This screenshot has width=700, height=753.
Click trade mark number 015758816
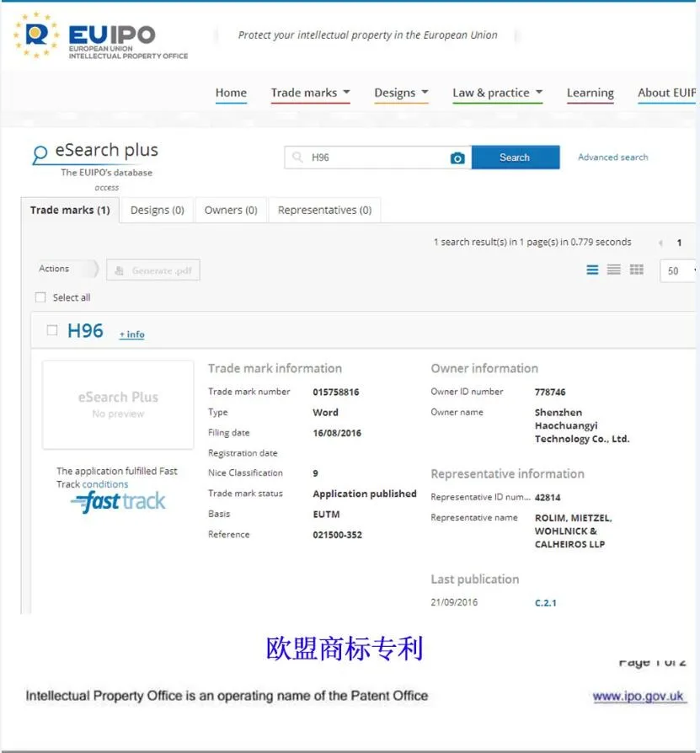(336, 393)
